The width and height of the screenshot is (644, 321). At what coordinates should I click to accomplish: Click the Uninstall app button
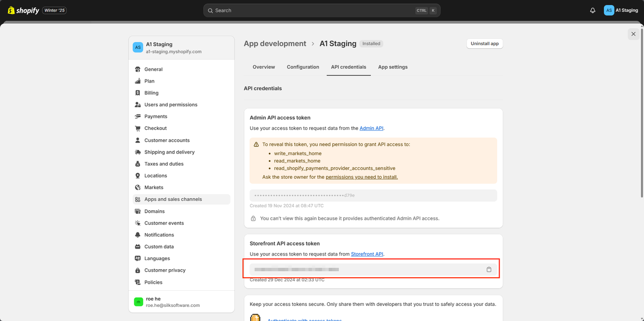(x=485, y=44)
